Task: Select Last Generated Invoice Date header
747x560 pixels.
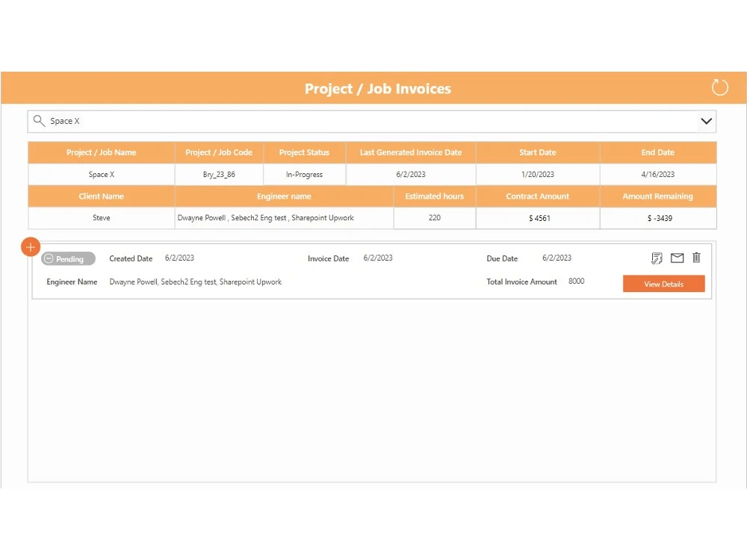Action: [x=411, y=152]
